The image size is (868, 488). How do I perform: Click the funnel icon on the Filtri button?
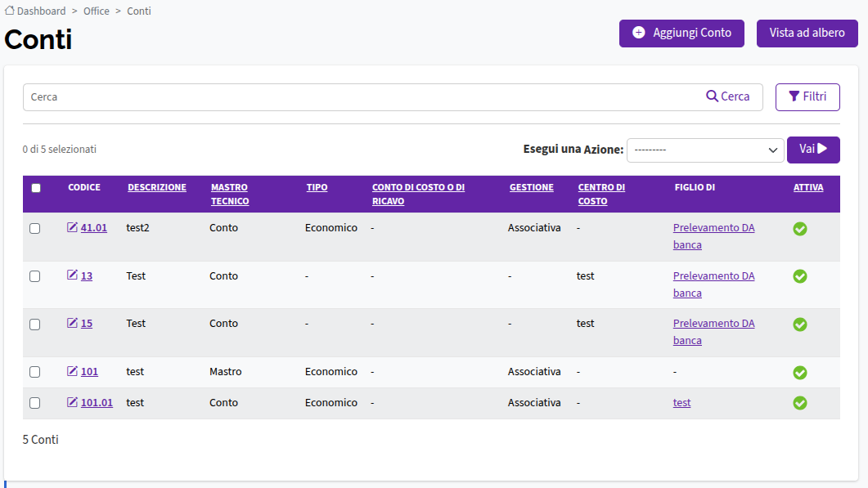click(x=794, y=96)
